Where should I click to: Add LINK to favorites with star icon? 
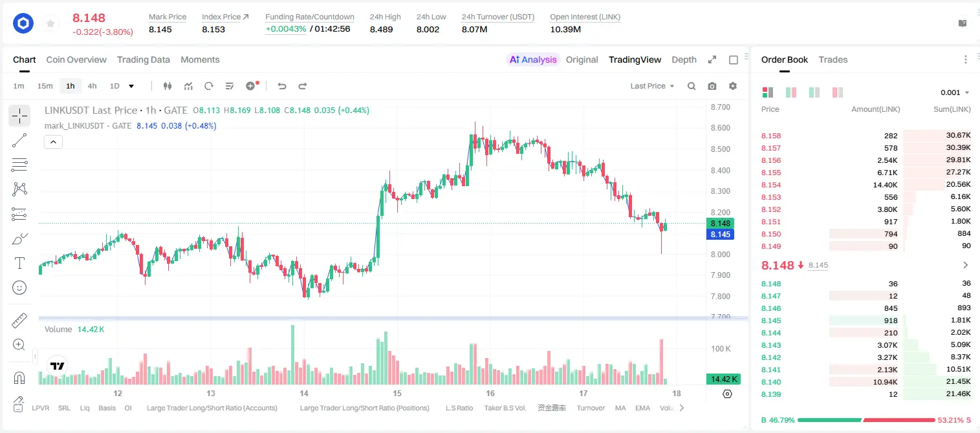[50, 24]
